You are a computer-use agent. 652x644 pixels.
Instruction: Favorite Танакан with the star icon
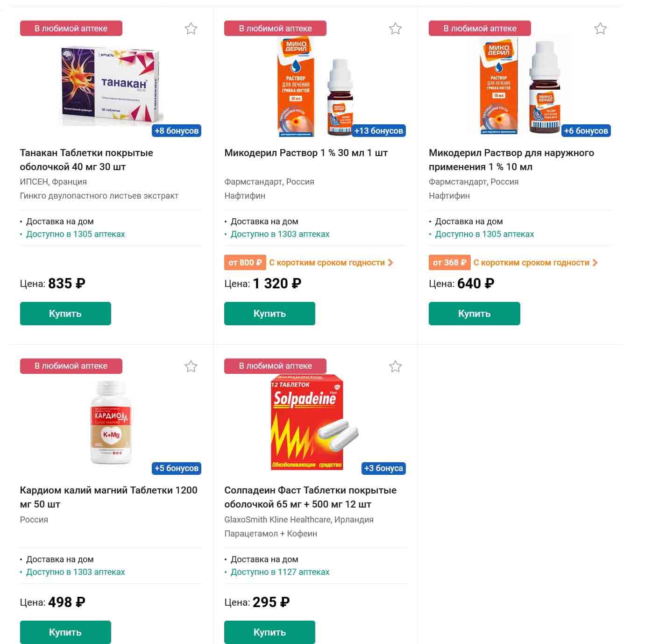(191, 29)
